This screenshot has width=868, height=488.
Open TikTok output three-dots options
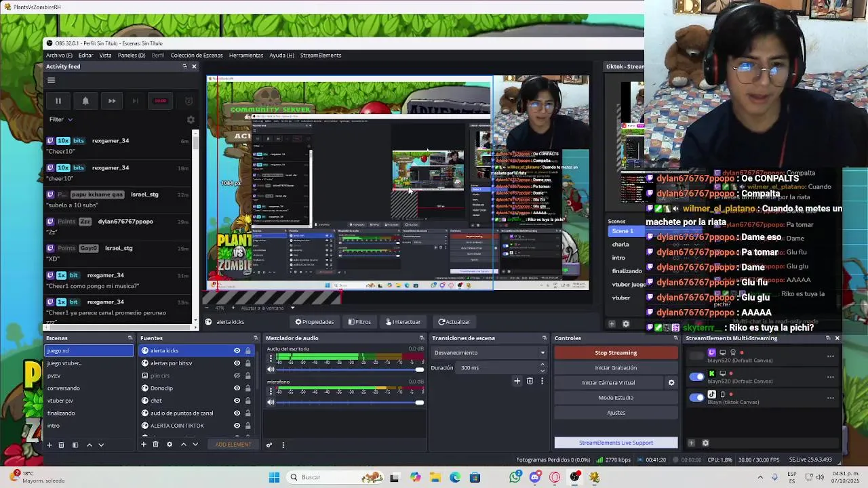pyautogui.click(x=830, y=398)
